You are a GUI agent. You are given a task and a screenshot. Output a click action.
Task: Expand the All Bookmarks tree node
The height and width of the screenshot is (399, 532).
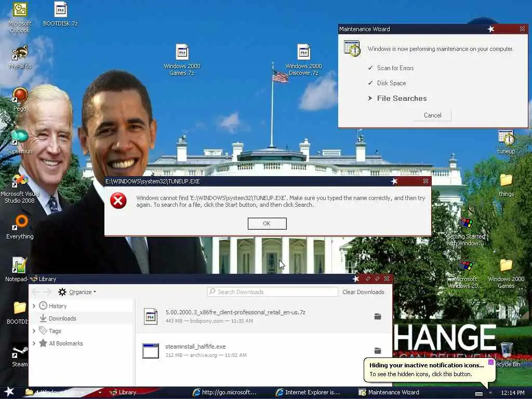pos(34,343)
